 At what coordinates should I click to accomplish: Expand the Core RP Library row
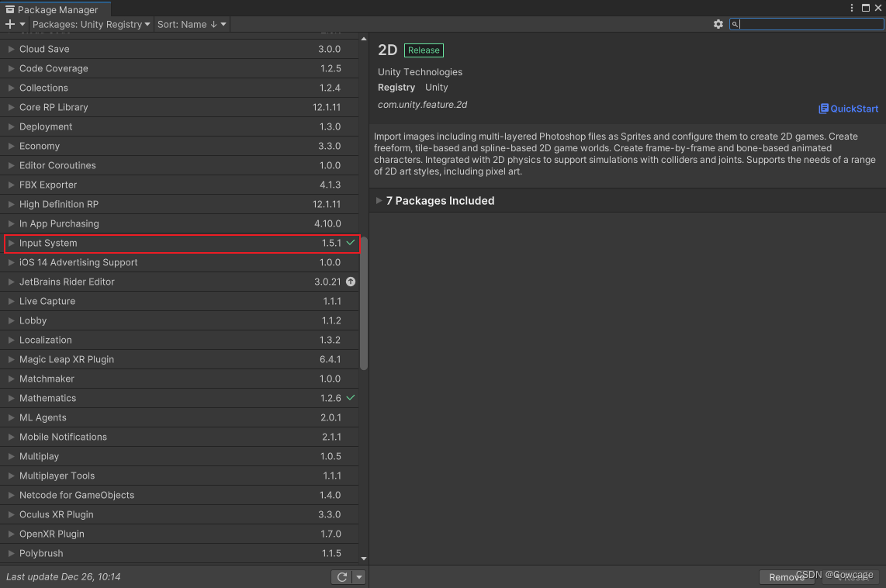pos(11,107)
